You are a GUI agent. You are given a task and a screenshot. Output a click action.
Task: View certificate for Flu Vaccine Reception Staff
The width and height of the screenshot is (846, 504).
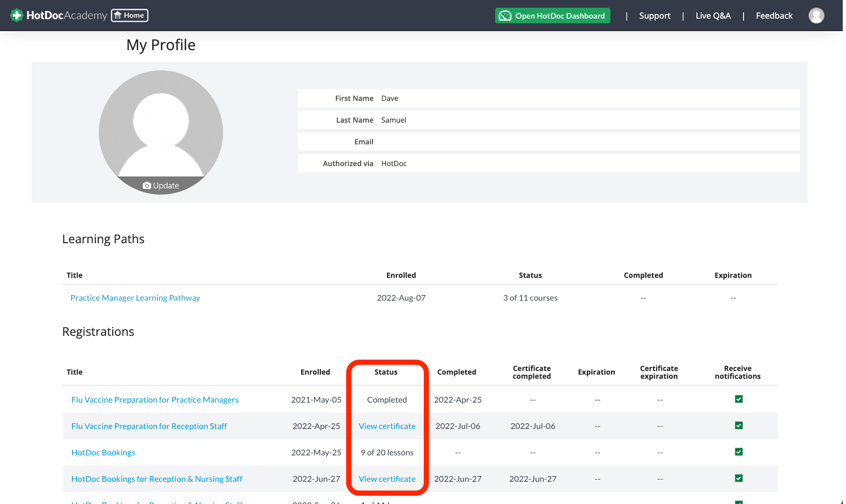(x=387, y=426)
